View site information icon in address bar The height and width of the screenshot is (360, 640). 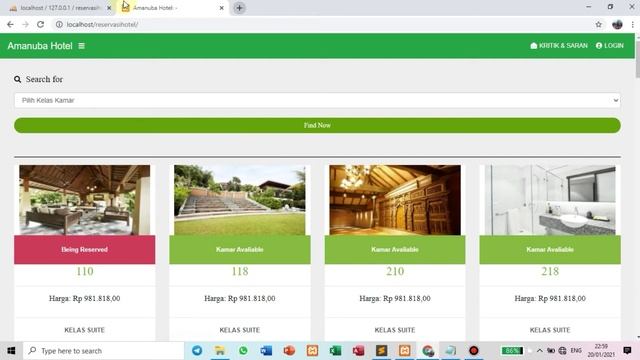coord(59,24)
